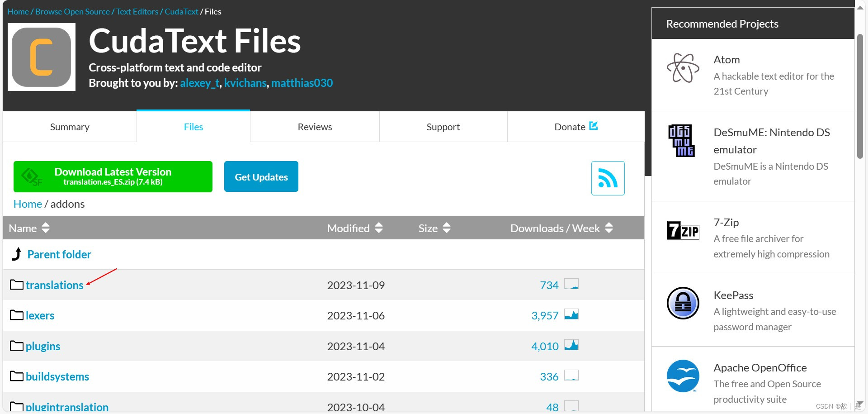Open the plugins folder link
This screenshot has width=868, height=414.
(43, 346)
